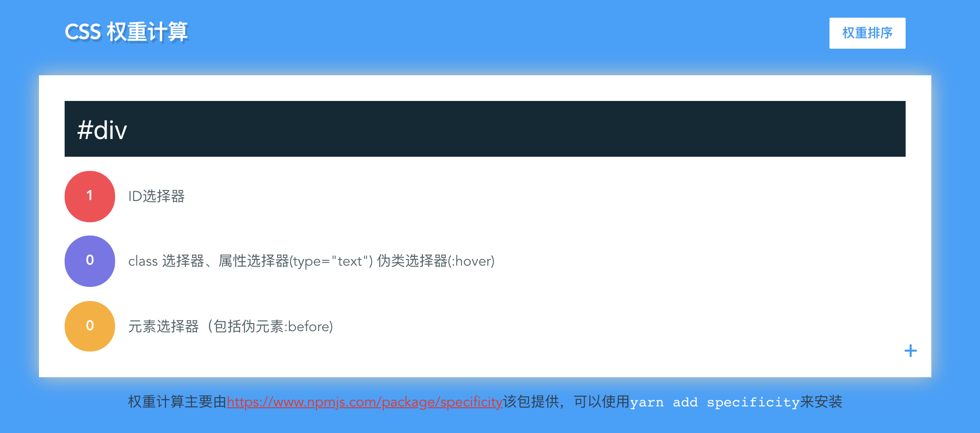
Task: Click the 元素选择器 text in the orange row
Action: click(x=163, y=326)
